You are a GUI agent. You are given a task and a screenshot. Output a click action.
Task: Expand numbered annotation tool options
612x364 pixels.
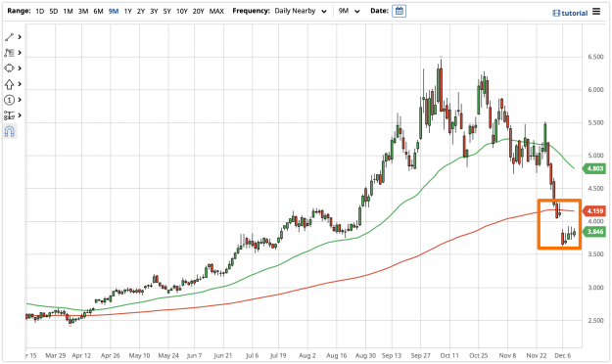tap(20, 100)
